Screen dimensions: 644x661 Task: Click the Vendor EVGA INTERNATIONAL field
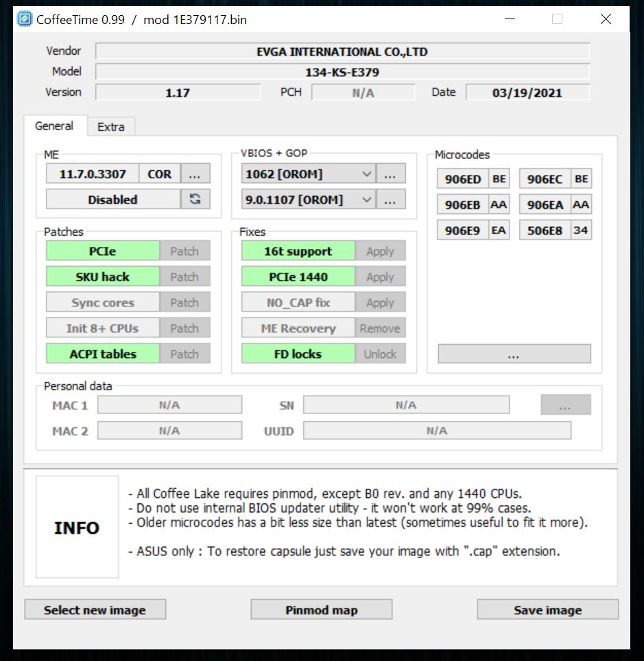click(342, 51)
